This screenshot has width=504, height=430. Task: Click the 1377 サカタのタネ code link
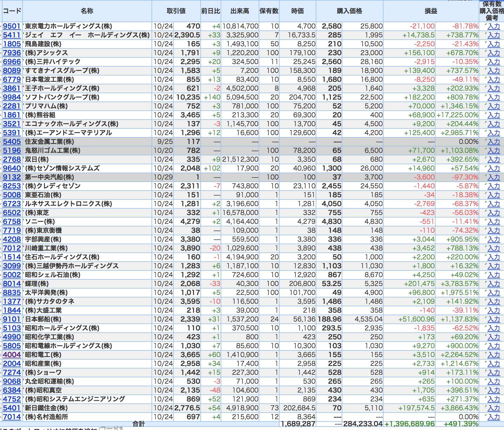[x=12, y=302]
